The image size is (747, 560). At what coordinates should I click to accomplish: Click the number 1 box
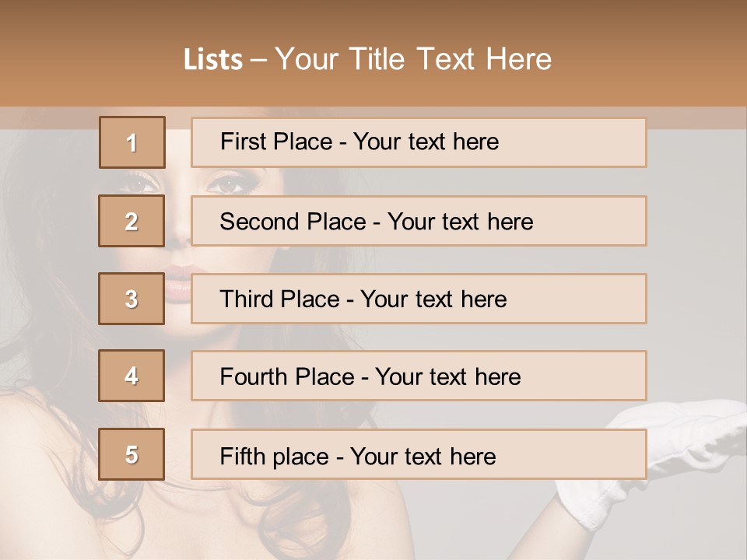(132, 142)
